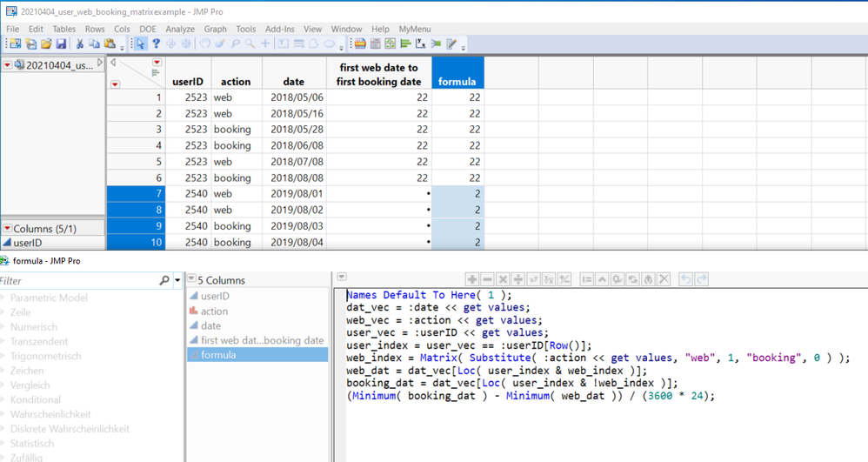Click the Cut scissors icon
Image resolution: width=868 pixels, height=462 pixels.
click(x=79, y=44)
